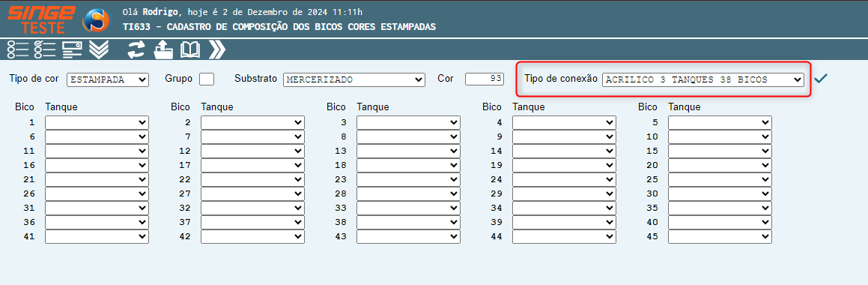This screenshot has width=868, height=285.
Task: Open Tanque dropdown for Bico 8
Action: pos(408,136)
